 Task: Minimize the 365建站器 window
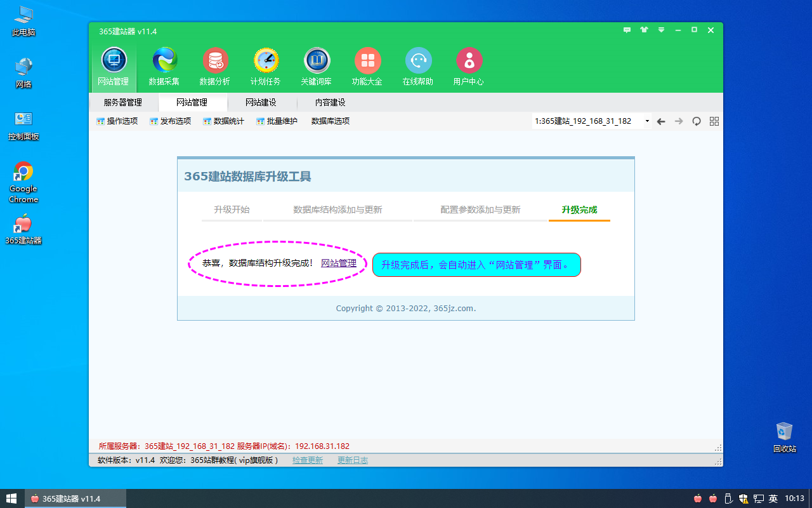click(678, 30)
